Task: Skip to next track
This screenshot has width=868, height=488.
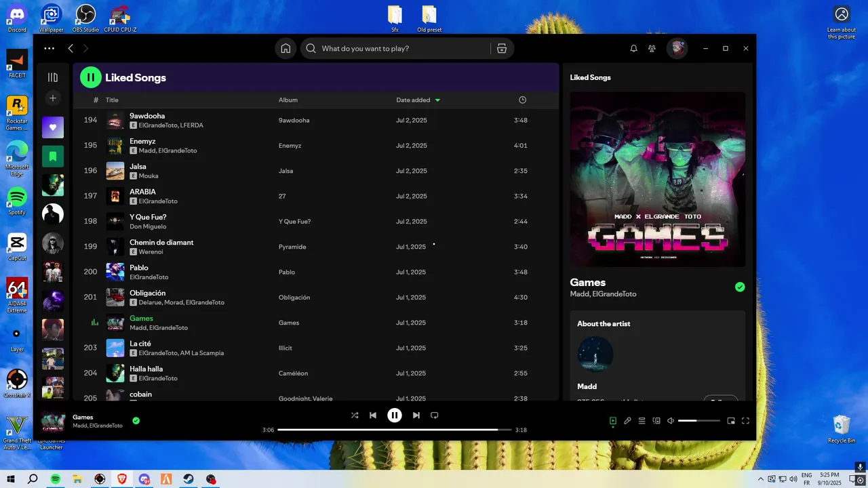Action: (x=416, y=415)
